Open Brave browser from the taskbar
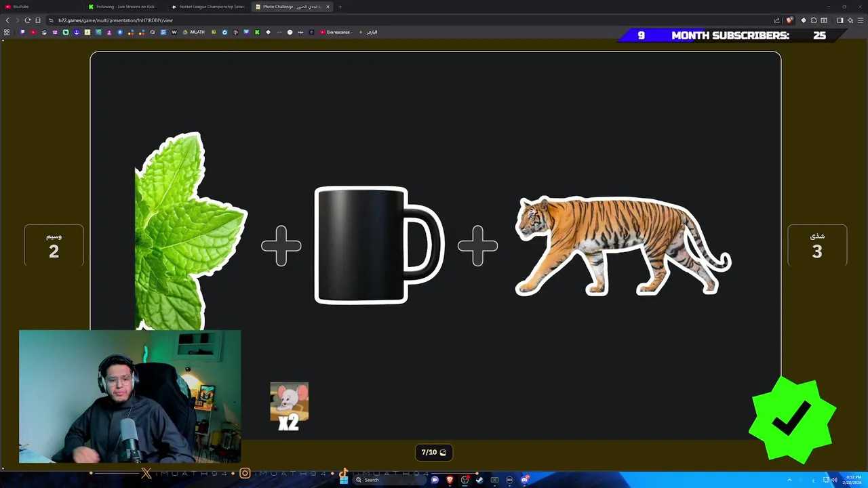 click(450, 480)
